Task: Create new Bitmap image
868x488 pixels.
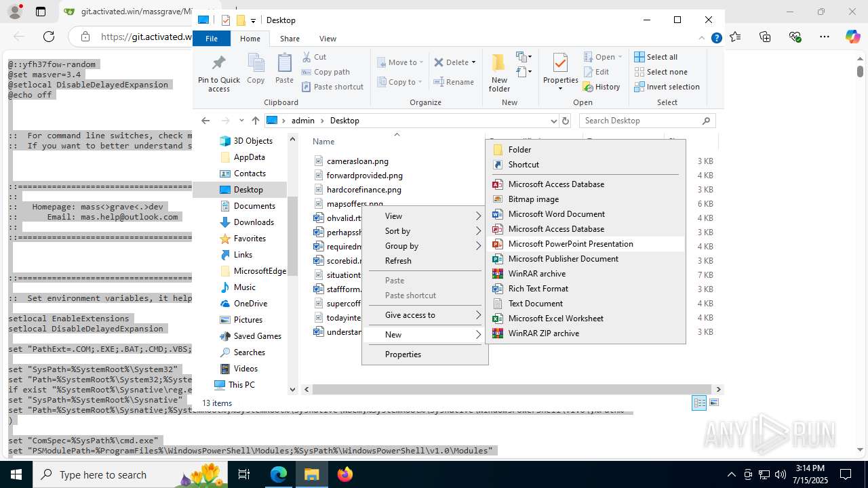Action: 586,199
